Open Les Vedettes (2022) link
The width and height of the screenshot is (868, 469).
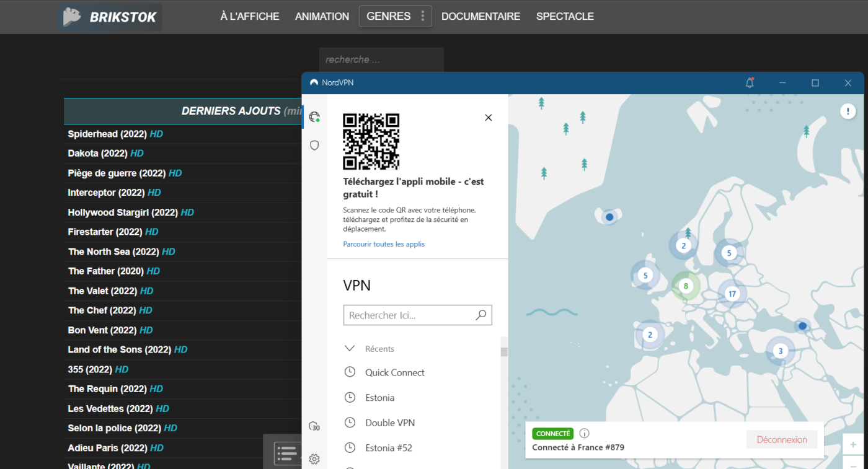[118, 409]
